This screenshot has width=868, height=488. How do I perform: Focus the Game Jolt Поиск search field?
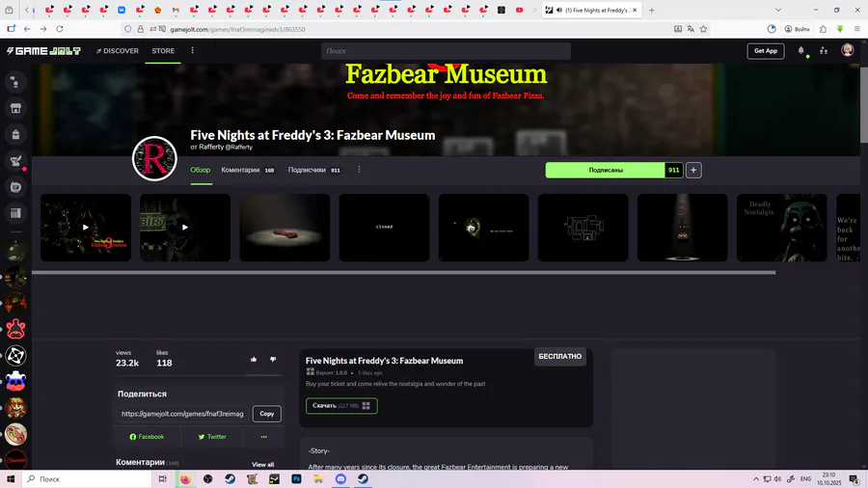[x=446, y=51]
